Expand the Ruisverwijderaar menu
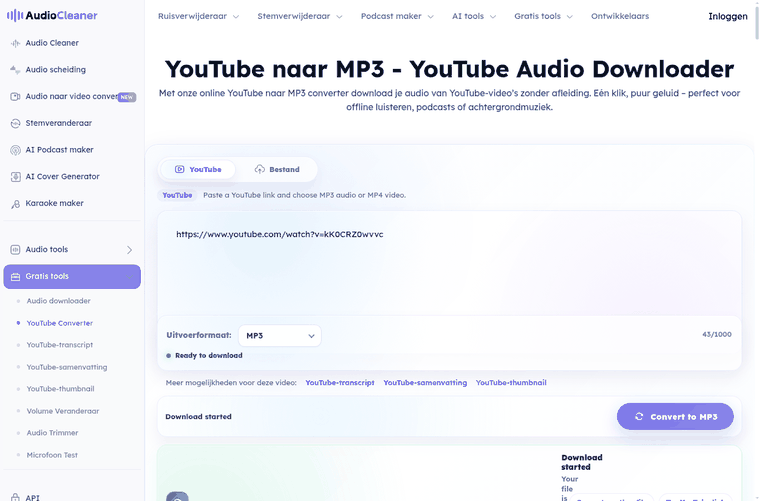The height and width of the screenshot is (501, 760). pos(198,16)
